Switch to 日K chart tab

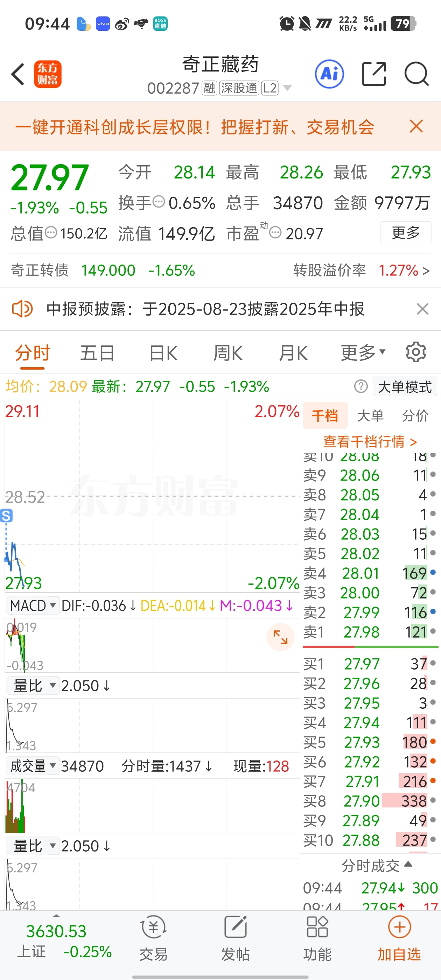[163, 353]
